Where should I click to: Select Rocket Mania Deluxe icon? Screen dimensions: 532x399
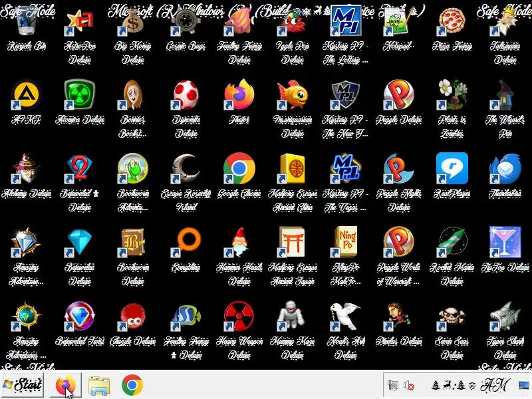point(452,242)
